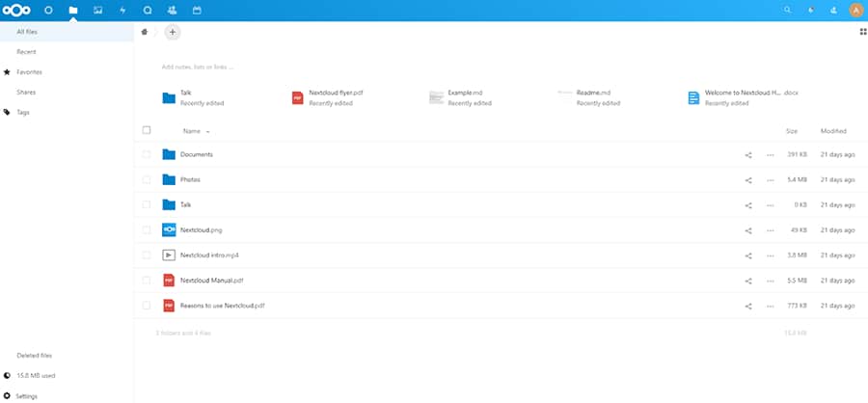This screenshot has width=868, height=403.
Task: Click the plus new-file button
Action: coord(173,32)
